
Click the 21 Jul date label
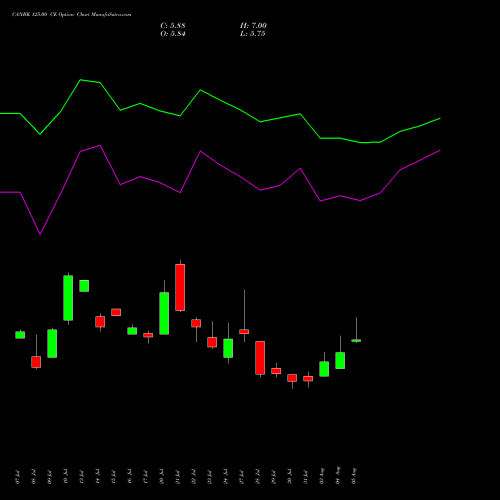pyautogui.click(x=177, y=477)
